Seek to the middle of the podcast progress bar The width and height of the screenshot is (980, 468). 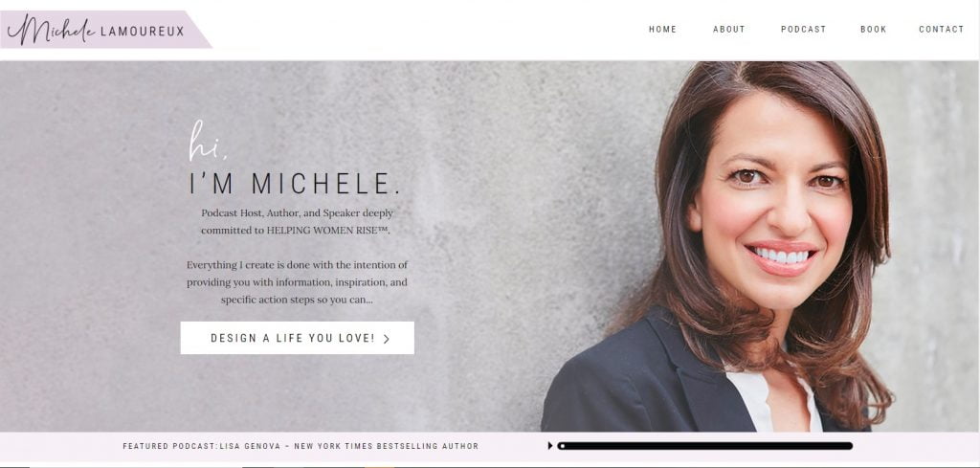tap(705, 446)
